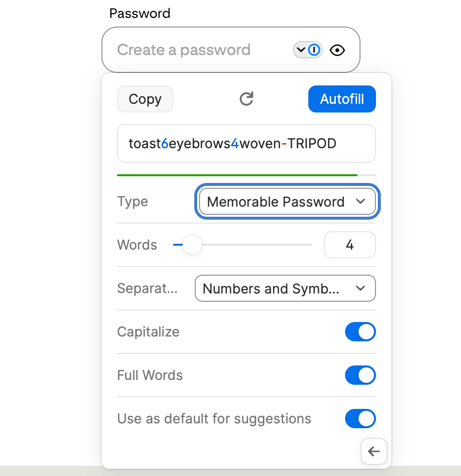
Task: Click the Copy button
Action: pos(145,98)
